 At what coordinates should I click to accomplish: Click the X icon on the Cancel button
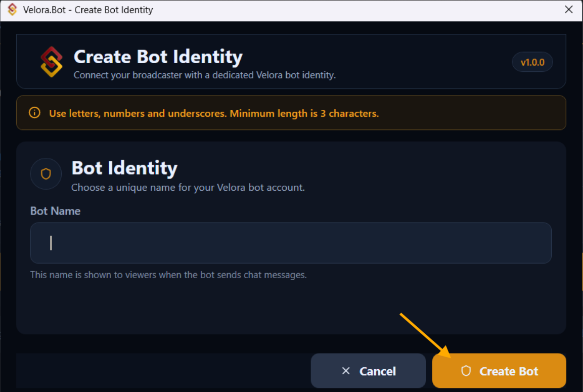pos(346,371)
